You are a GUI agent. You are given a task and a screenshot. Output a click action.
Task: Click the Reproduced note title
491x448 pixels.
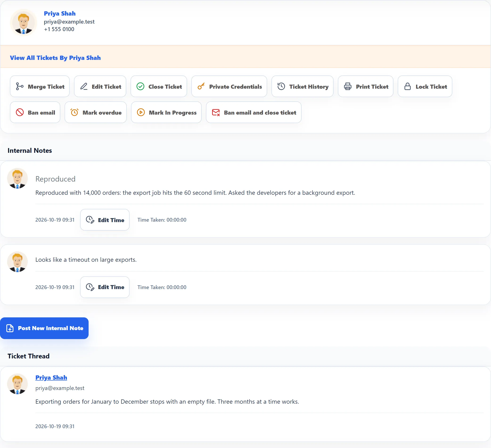click(56, 179)
